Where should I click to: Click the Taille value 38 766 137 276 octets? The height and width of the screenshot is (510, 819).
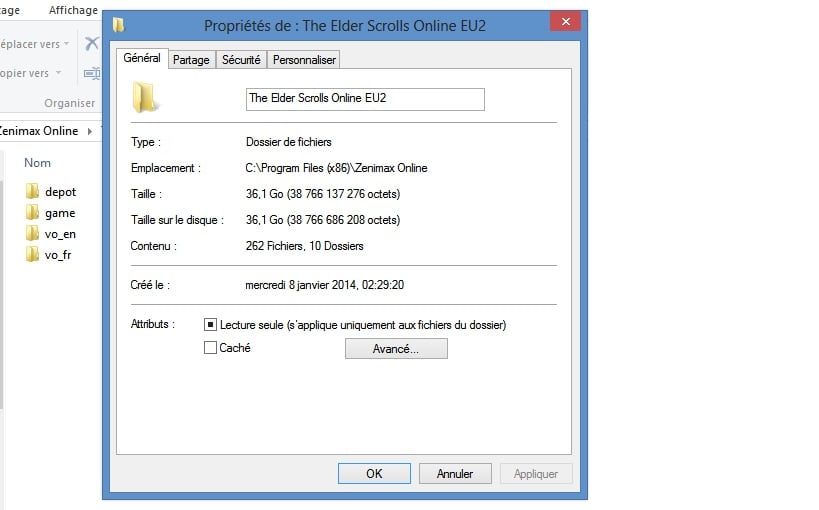point(323,194)
